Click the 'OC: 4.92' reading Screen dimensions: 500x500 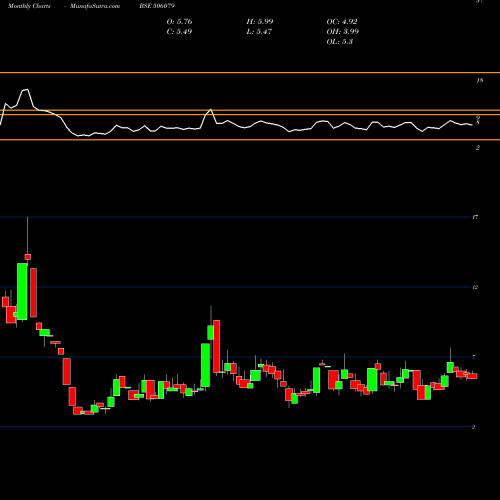click(342, 22)
